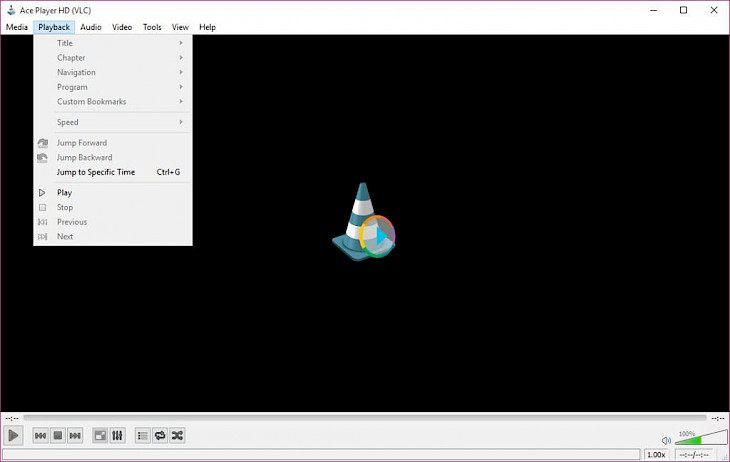Toggle fullscreen video toolbar icon
730x462 pixels.
100,435
